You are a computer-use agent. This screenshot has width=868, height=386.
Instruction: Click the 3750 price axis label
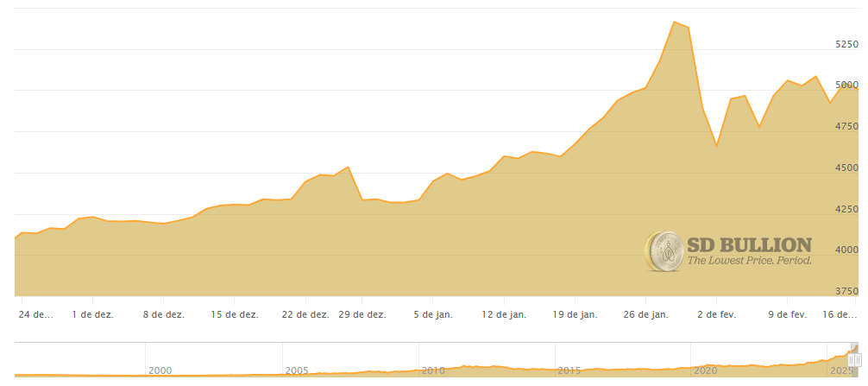[x=846, y=291]
